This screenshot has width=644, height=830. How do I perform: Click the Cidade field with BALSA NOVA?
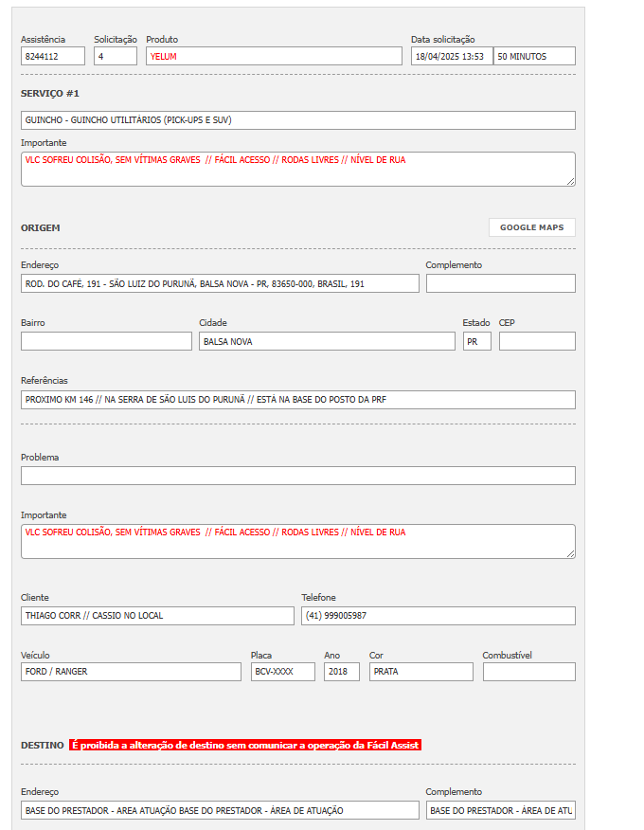[327, 341]
